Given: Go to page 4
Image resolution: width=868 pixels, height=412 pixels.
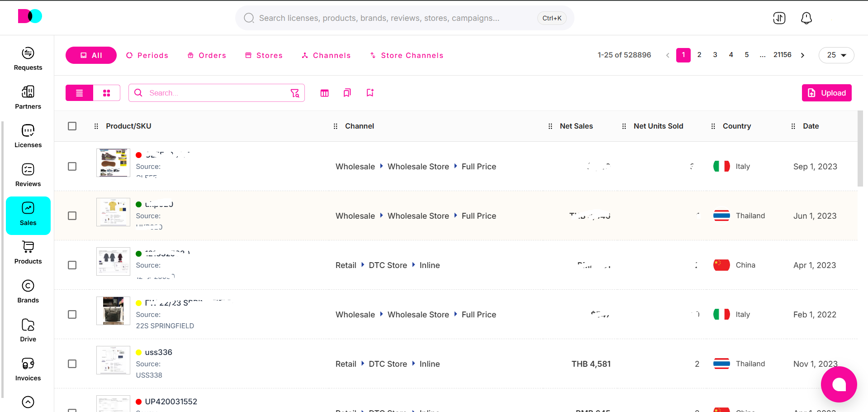Looking at the screenshot, I should point(731,55).
